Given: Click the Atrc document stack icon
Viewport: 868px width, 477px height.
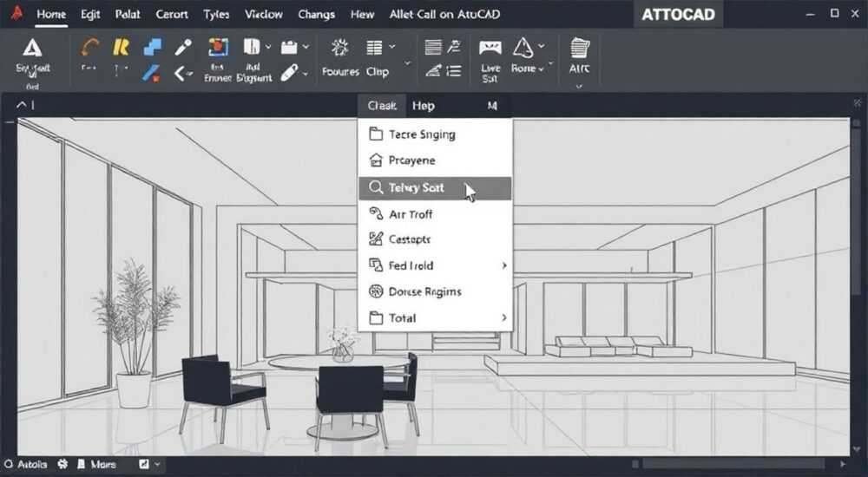Looking at the screenshot, I should pyautogui.click(x=579, y=48).
